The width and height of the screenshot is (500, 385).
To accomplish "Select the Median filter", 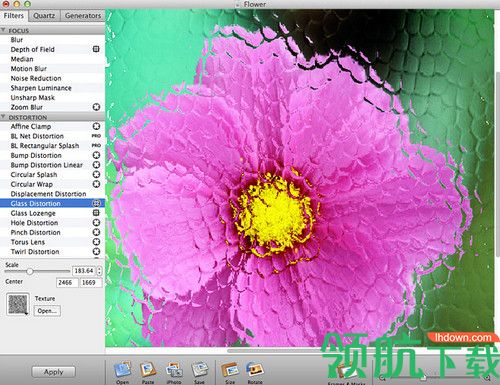I will (52, 59).
